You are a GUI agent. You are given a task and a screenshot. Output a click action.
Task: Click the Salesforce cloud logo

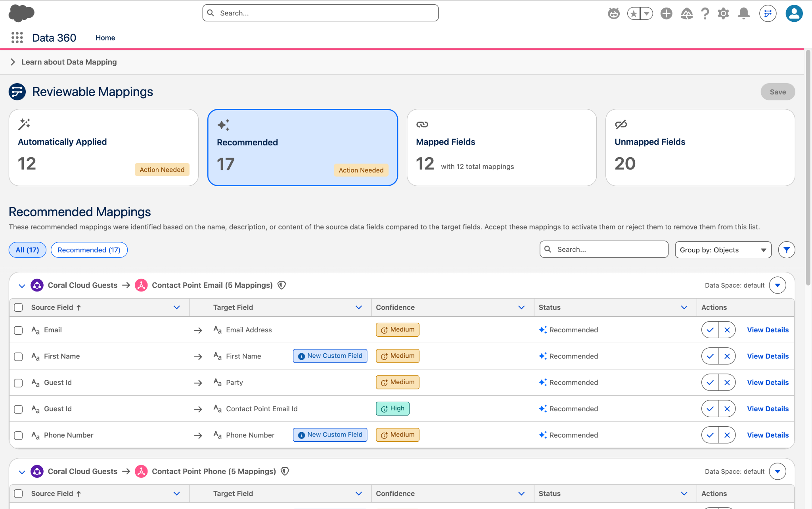click(21, 13)
